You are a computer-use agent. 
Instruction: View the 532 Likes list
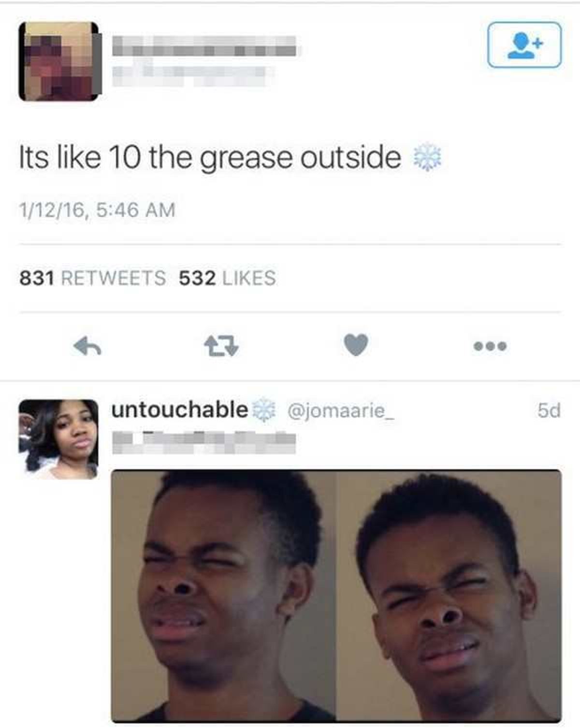click(227, 278)
